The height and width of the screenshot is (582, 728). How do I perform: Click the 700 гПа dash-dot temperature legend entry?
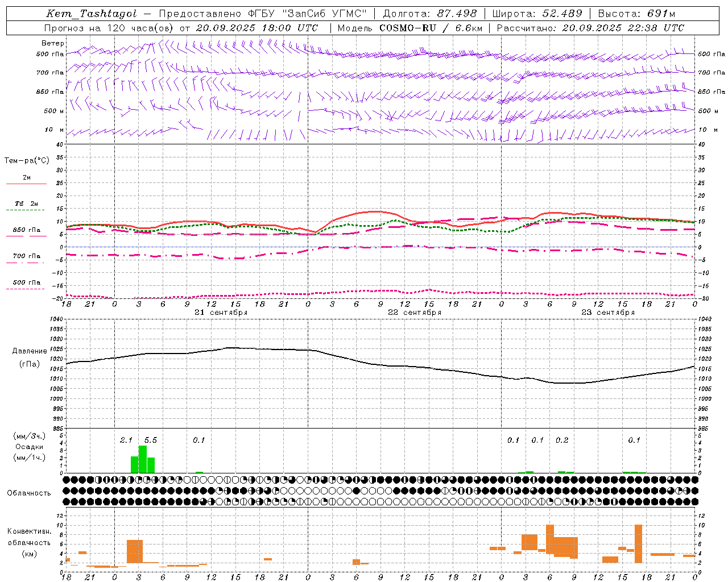pos(26,256)
